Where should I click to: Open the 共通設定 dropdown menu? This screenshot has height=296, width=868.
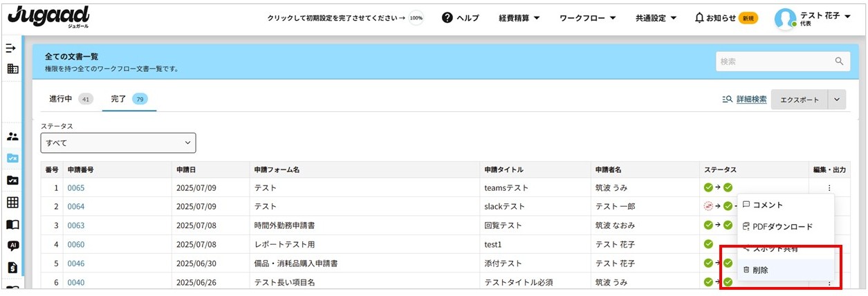pos(656,18)
